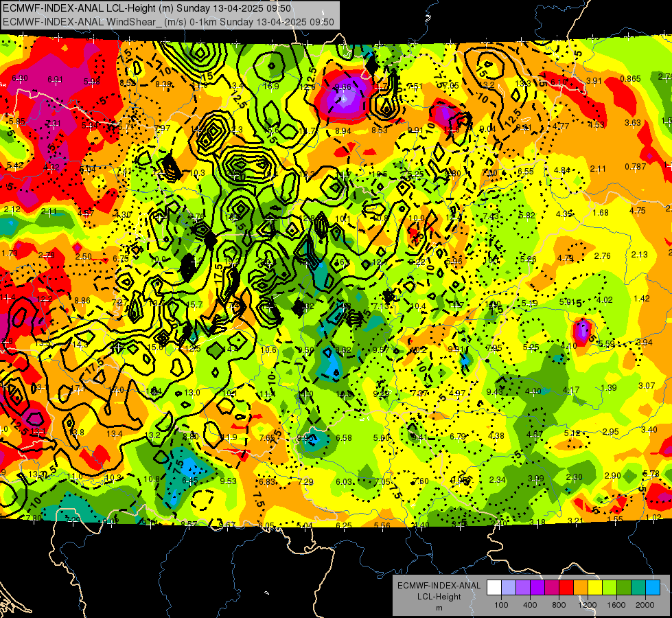The height and width of the screenshot is (618, 672).
Task: Click the grid value 6.79
Action: click(458, 437)
